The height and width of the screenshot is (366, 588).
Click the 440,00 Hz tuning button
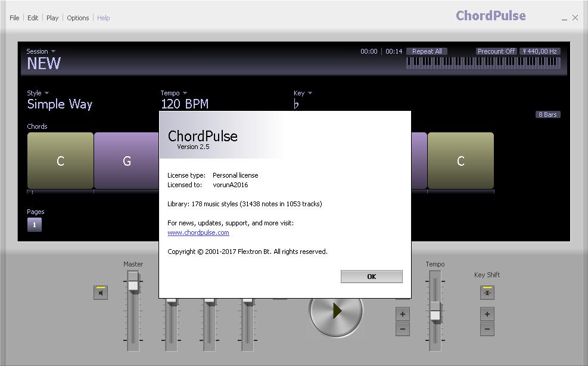tap(540, 51)
